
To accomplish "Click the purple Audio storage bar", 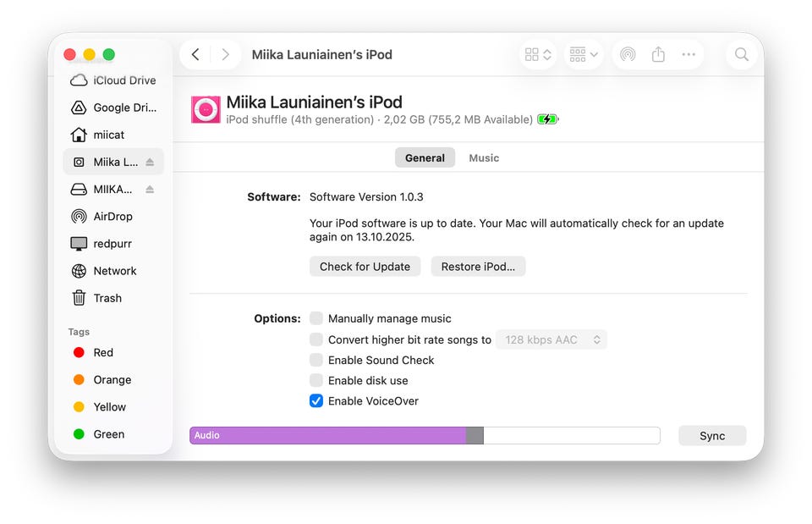I will tap(328, 435).
